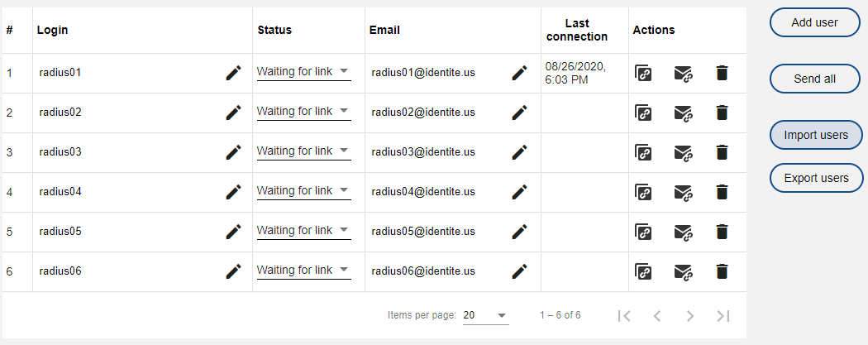Edit the login name for radius05
This screenshot has width=868, height=345.
233,232
